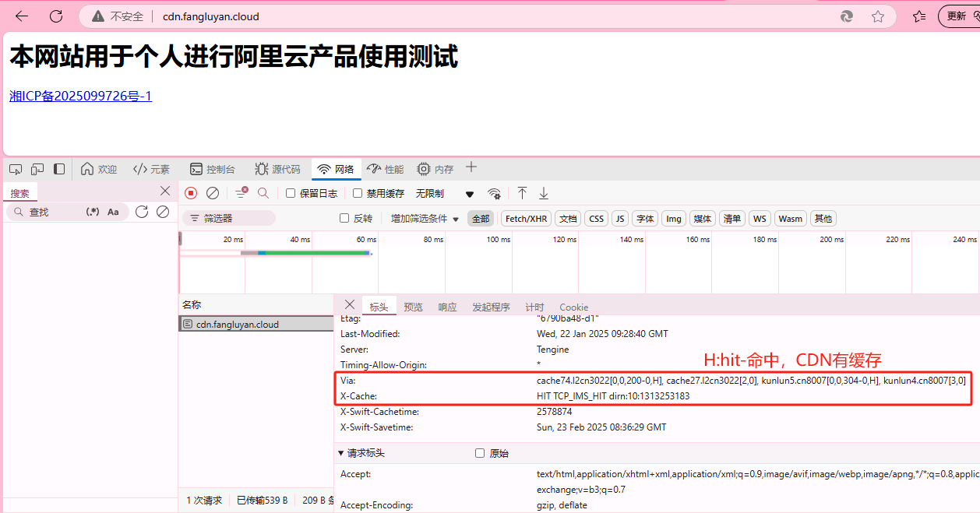Filter requests by Wasm
The image size is (980, 513).
[790, 219]
